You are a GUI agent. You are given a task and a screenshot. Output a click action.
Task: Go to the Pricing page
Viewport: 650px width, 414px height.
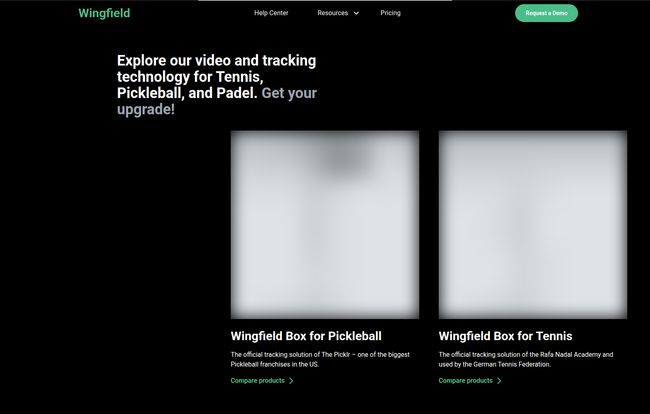click(x=390, y=13)
